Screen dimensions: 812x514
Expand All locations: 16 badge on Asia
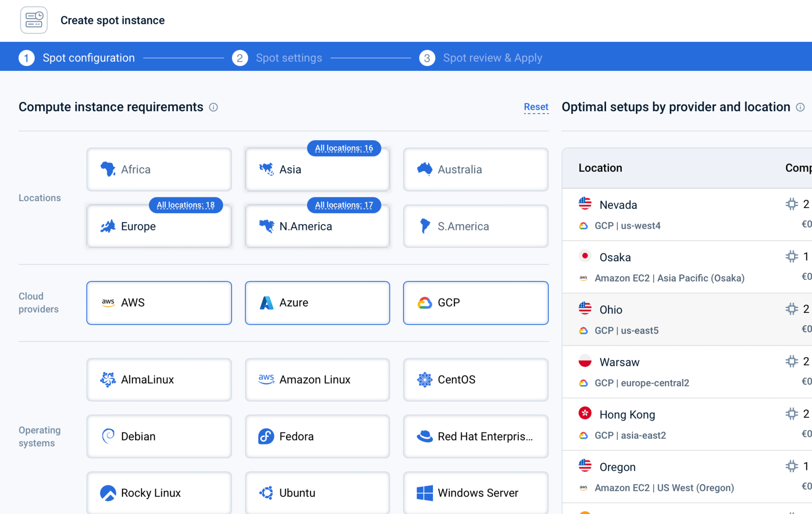pos(344,148)
